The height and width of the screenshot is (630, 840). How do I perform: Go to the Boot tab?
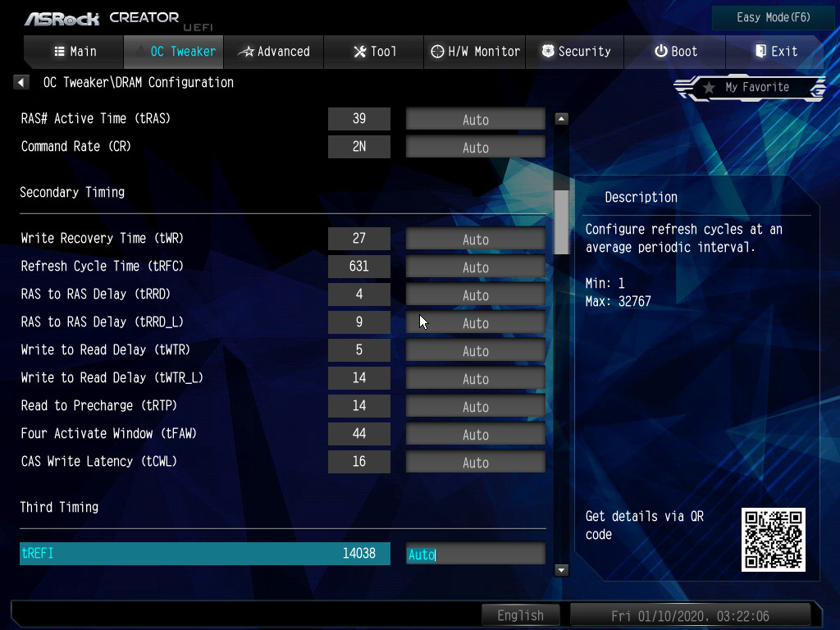[675, 52]
